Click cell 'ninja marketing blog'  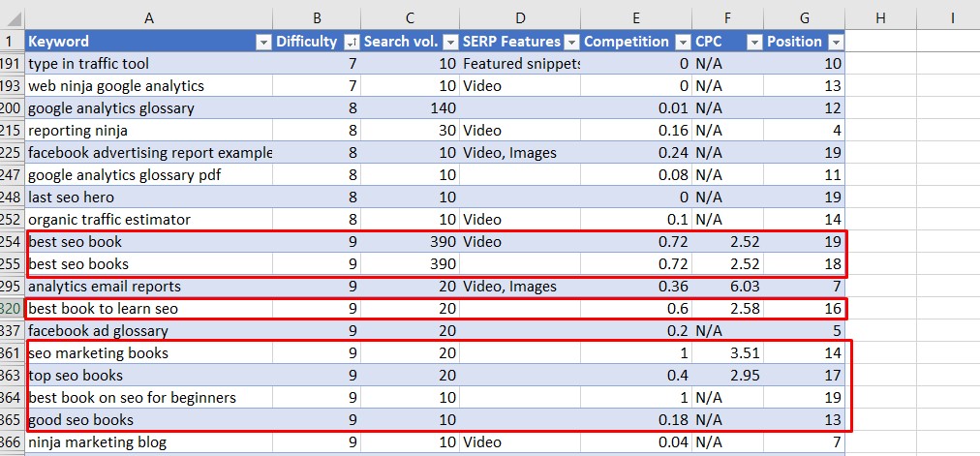coord(149,442)
